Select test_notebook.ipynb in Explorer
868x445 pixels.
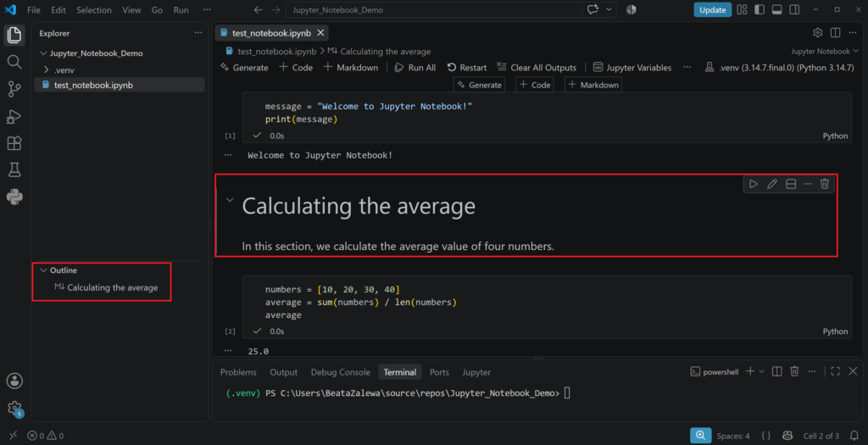(120, 86)
